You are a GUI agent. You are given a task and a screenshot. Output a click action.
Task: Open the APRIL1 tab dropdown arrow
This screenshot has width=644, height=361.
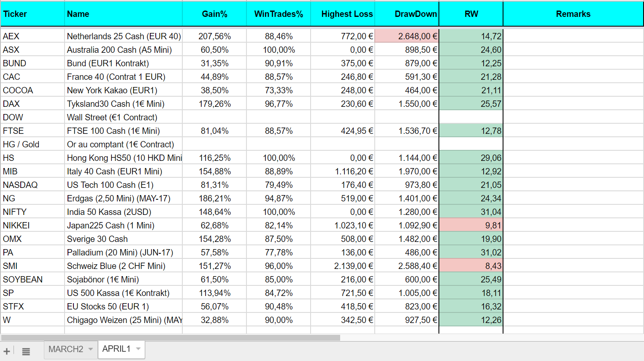(138, 349)
